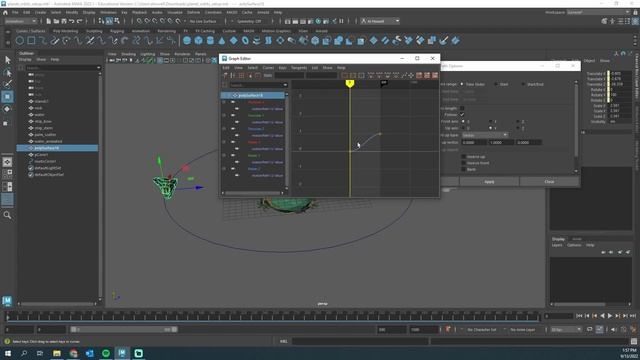
Task: Create a cylinder from the shelf
Action: (210, 40)
